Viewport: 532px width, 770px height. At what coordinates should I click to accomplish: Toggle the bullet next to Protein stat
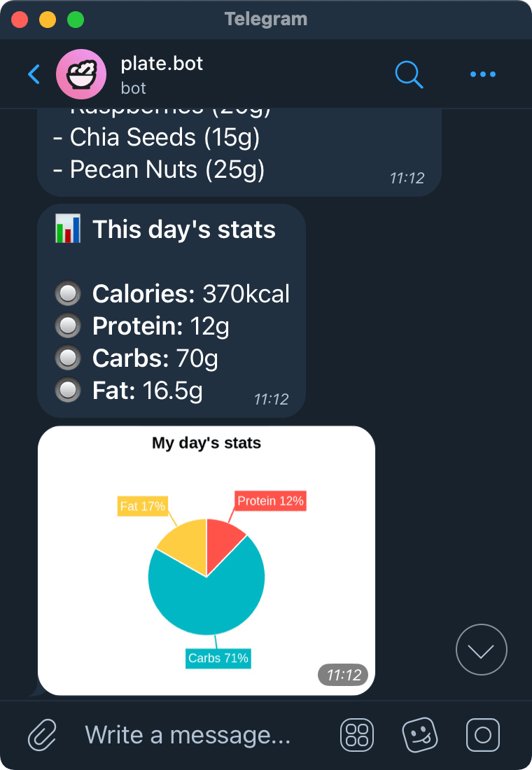point(68,325)
